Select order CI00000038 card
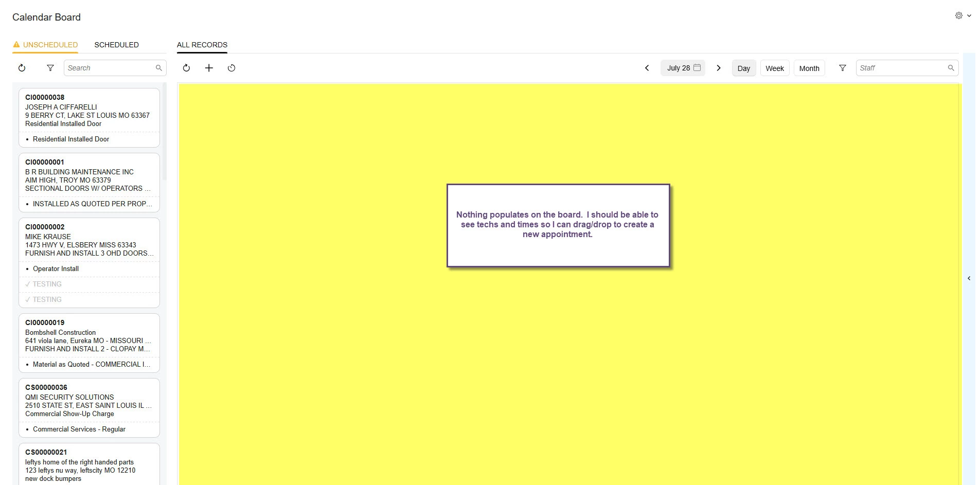The height and width of the screenshot is (485, 980). [x=89, y=118]
